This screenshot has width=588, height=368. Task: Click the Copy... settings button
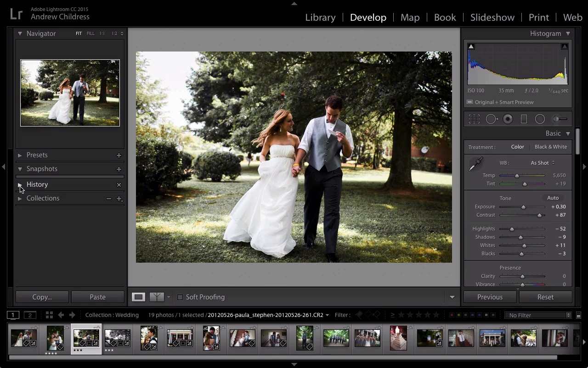pyautogui.click(x=42, y=297)
